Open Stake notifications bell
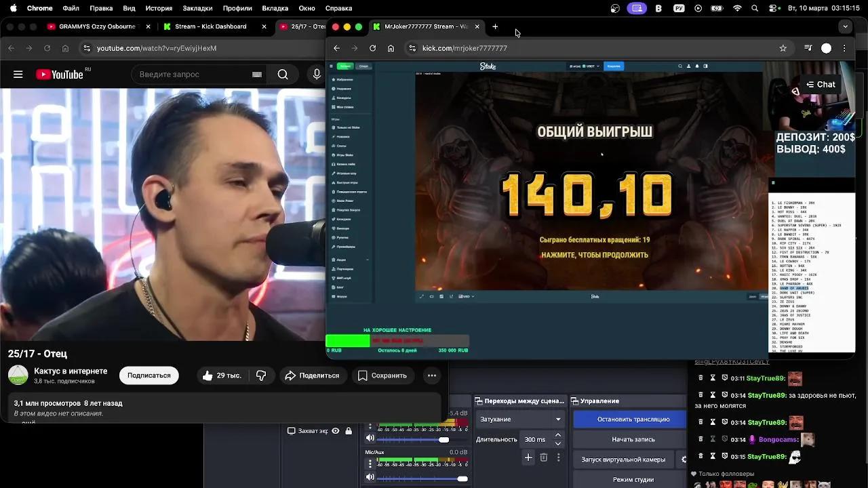 coord(696,66)
